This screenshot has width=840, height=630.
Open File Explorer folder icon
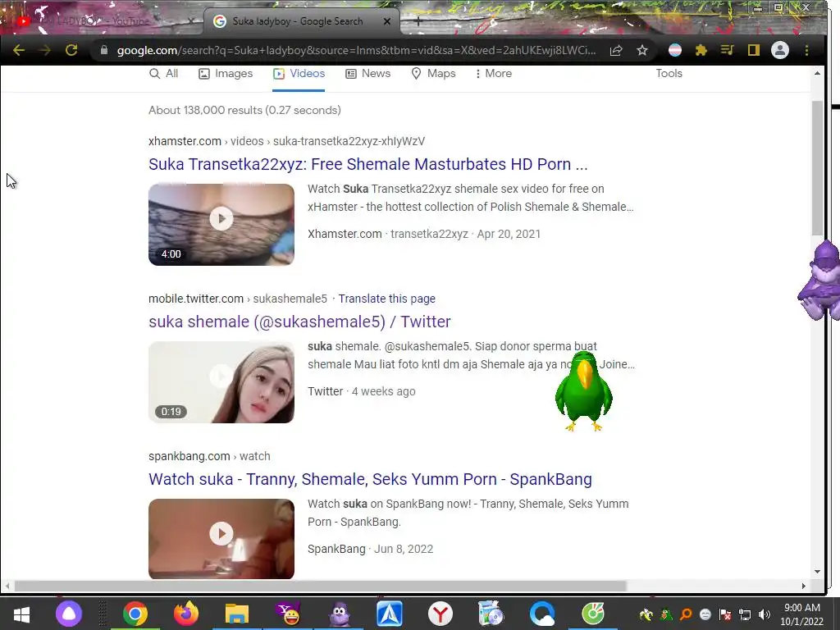237,614
